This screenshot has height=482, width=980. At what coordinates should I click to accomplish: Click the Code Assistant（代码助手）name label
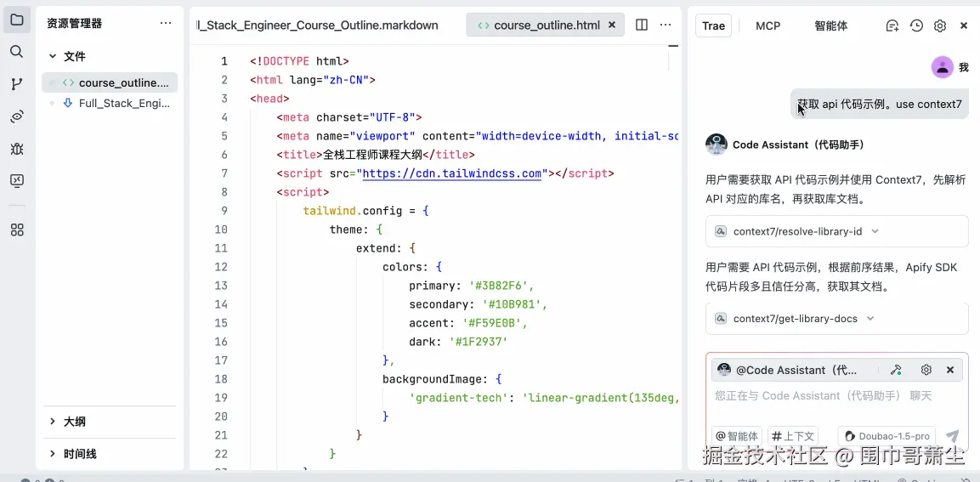798,145
